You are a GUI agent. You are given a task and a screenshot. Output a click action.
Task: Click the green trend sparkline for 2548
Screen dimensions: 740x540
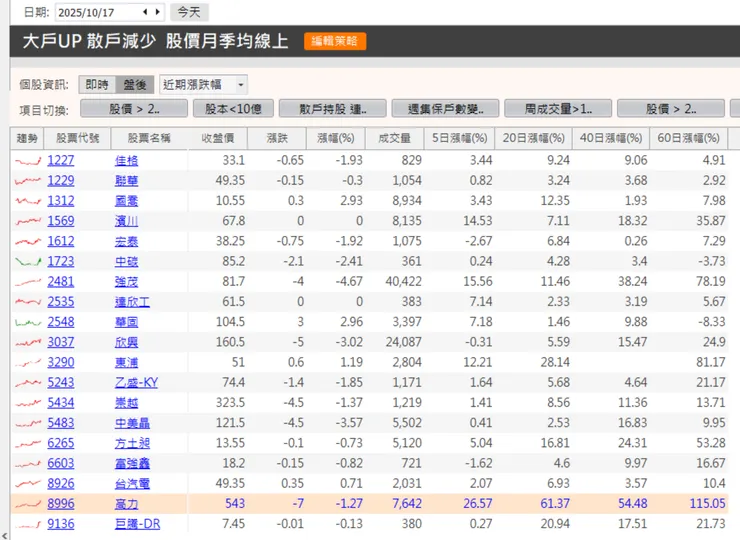click(28, 322)
